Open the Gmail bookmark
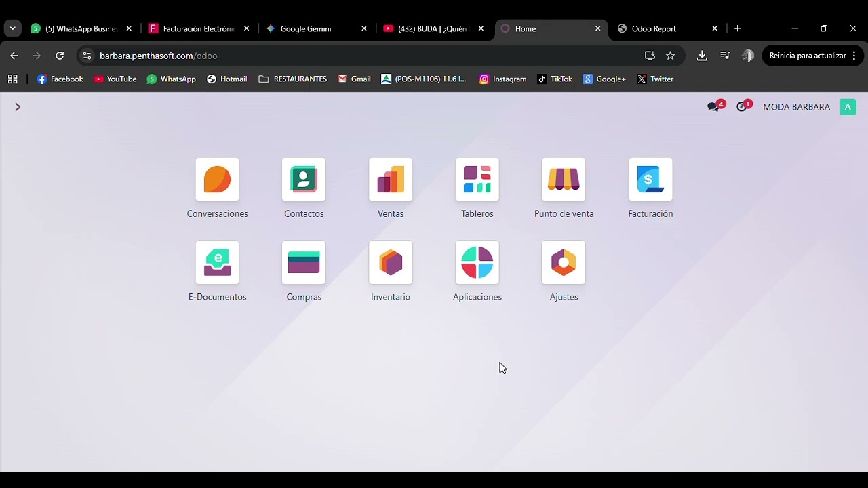This screenshot has width=868, height=488. click(x=355, y=79)
